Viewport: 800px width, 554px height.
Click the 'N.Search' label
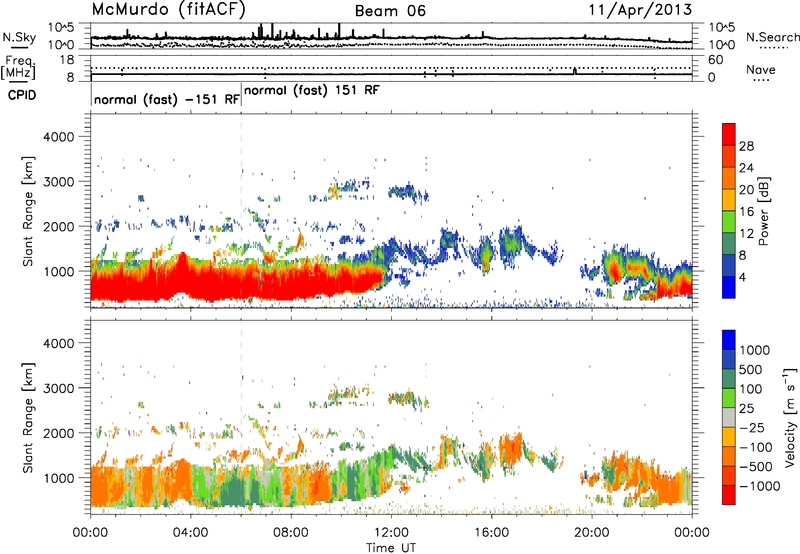[x=772, y=37]
